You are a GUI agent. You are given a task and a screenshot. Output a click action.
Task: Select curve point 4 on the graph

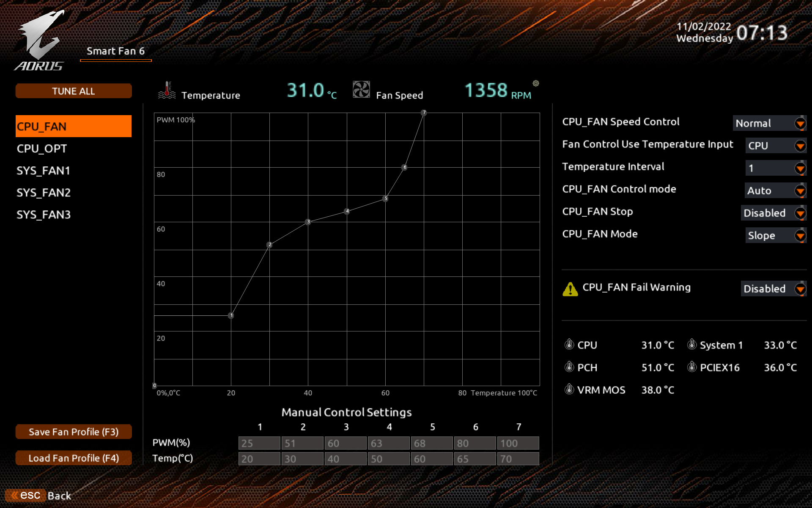click(x=347, y=211)
